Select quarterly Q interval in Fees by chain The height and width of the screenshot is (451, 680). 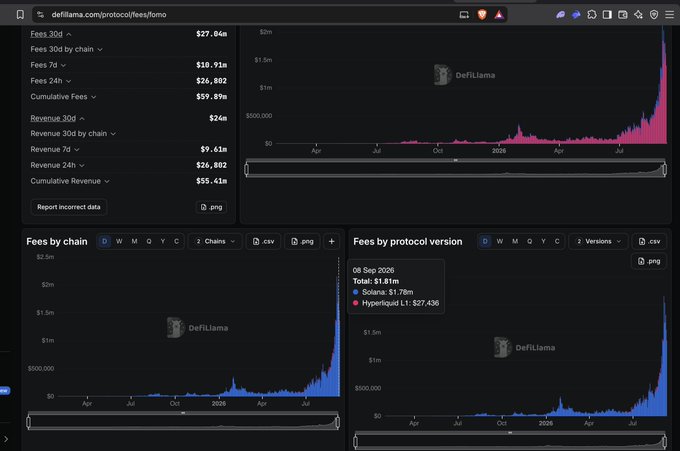(x=149, y=242)
